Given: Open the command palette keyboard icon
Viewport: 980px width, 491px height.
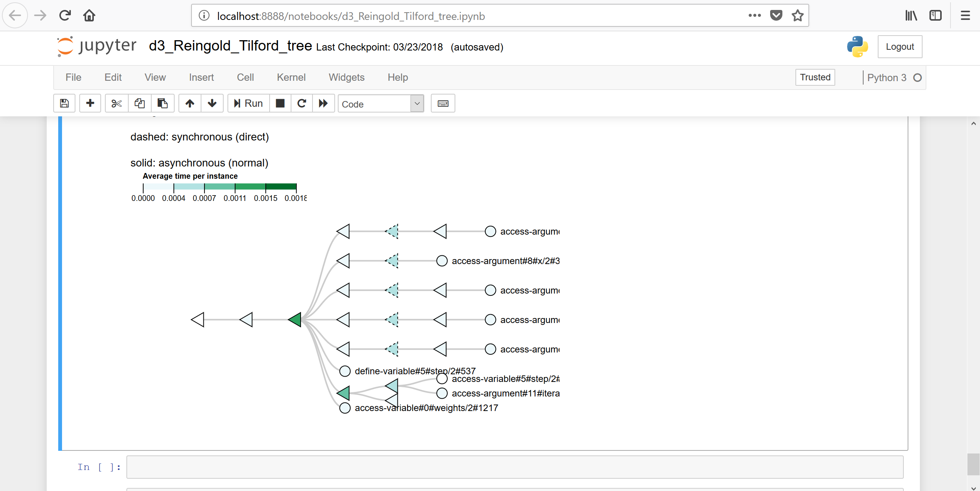Looking at the screenshot, I should coord(443,103).
